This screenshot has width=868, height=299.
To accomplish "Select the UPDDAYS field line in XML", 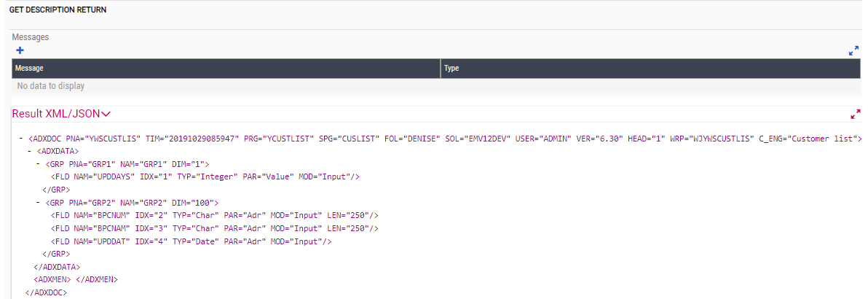I will pos(205,176).
